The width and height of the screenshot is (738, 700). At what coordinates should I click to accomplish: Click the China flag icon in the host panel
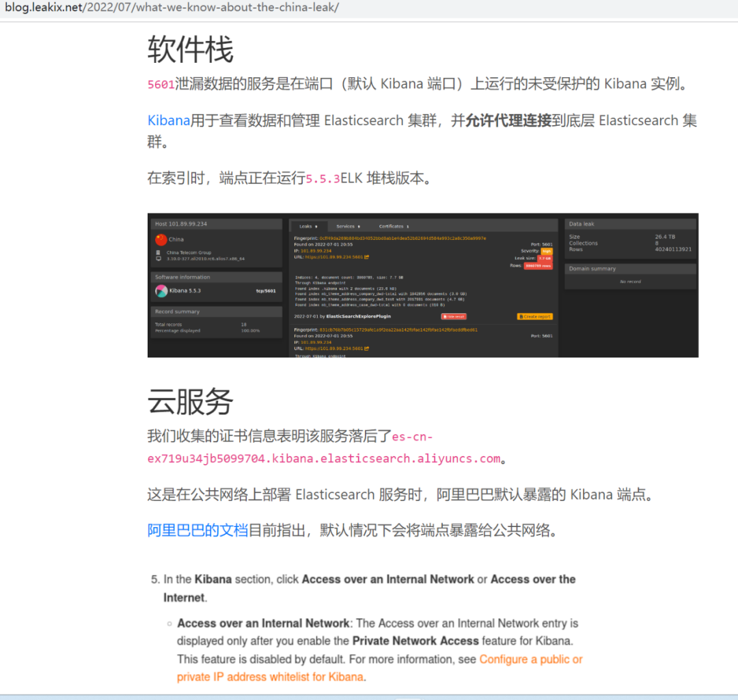coord(161,240)
